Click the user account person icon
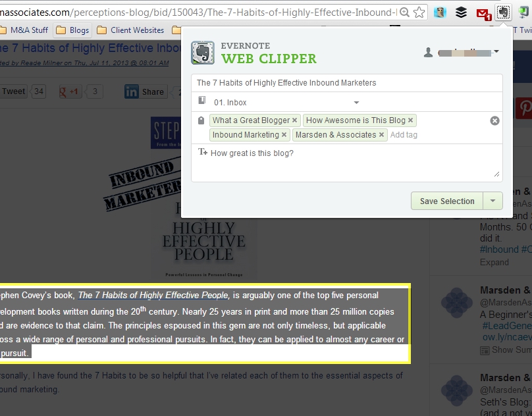 pyautogui.click(x=428, y=52)
